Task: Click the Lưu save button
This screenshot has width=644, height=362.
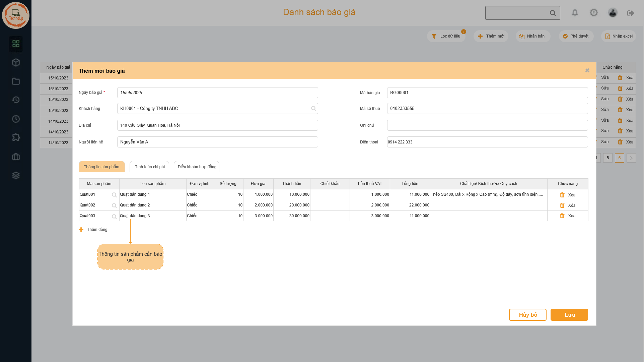Action: tap(569, 315)
